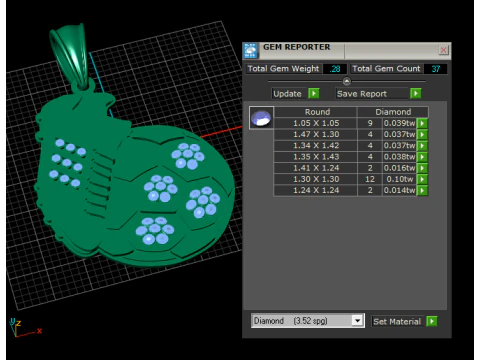This screenshot has width=480, height=360.
Task: Click the green arrow for the 1.41 X 1.24 row
Action: pos(422,168)
